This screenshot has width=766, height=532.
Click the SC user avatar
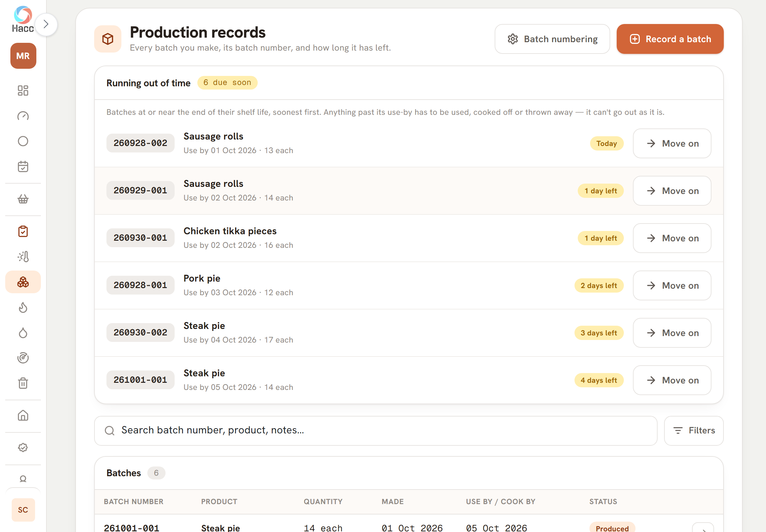[23, 510]
